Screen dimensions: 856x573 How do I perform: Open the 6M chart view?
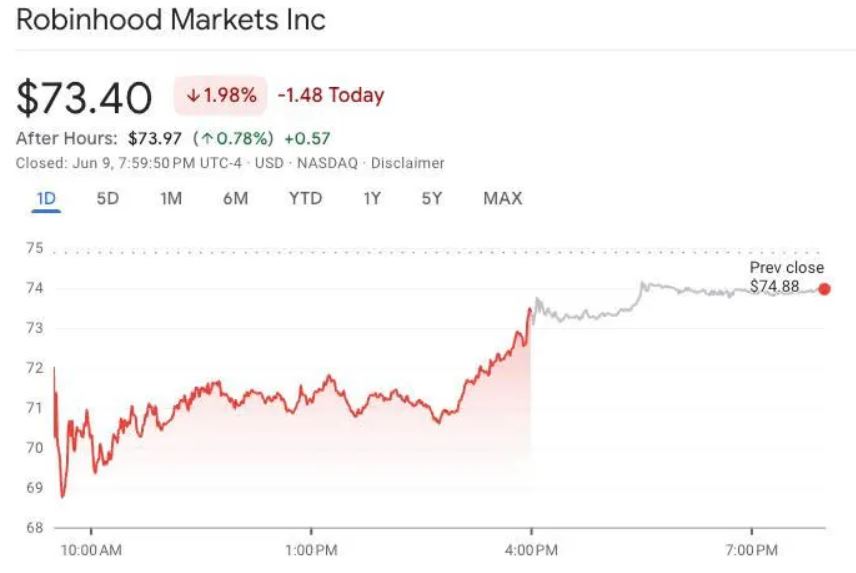tap(236, 198)
